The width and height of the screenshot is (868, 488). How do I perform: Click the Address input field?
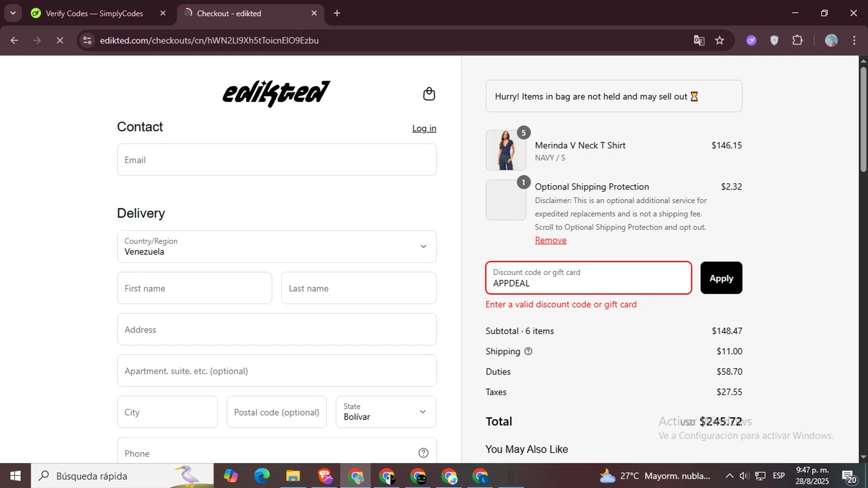[x=277, y=329]
